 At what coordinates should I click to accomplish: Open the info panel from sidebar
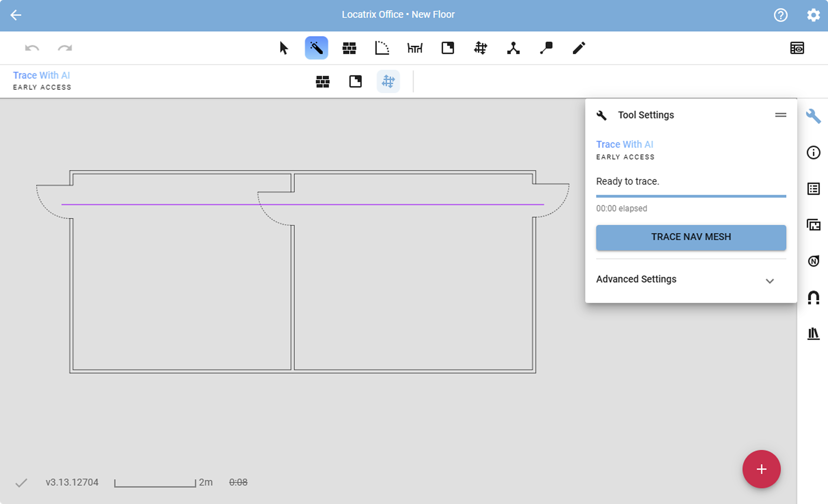tap(813, 152)
